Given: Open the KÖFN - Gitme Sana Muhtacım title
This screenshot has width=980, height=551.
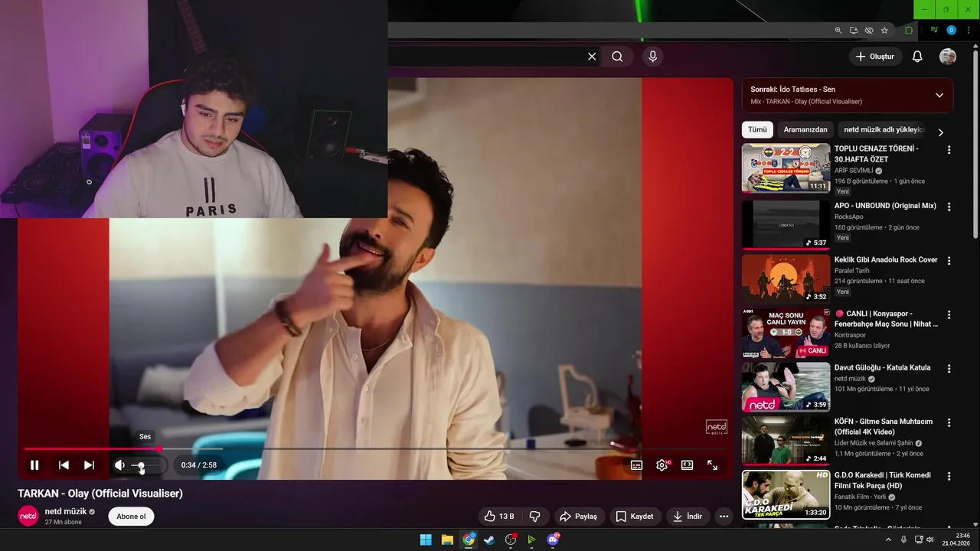Looking at the screenshot, I should (x=884, y=426).
